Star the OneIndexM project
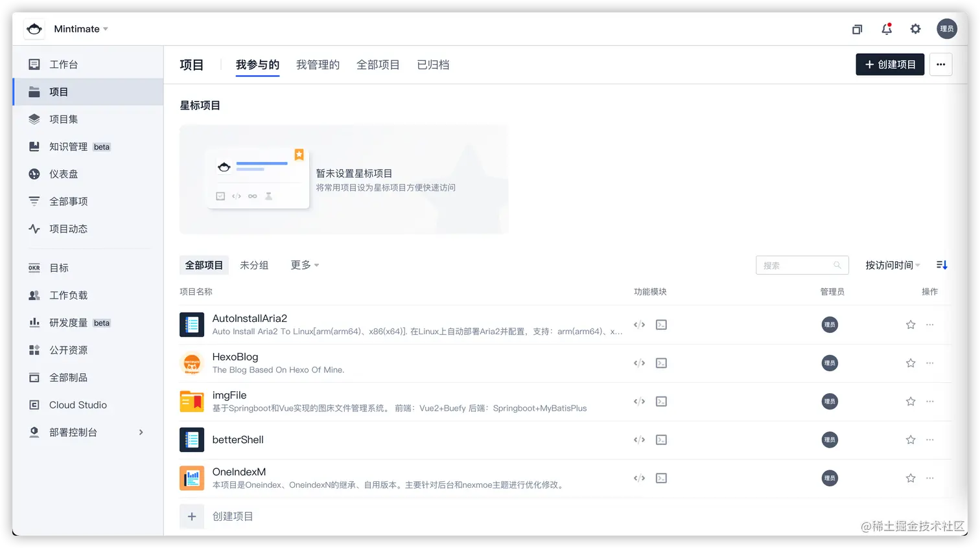The height and width of the screenshot is (548, 980). click(910, 477)
